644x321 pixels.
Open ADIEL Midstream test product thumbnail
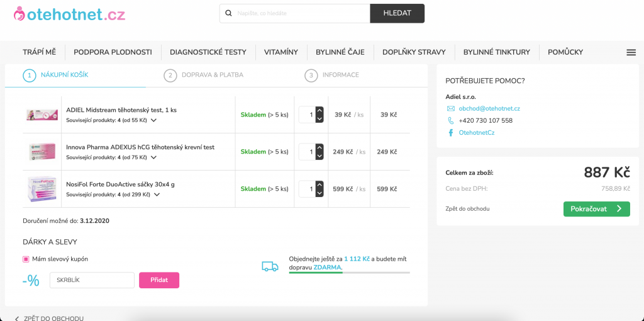click(42, 115)
